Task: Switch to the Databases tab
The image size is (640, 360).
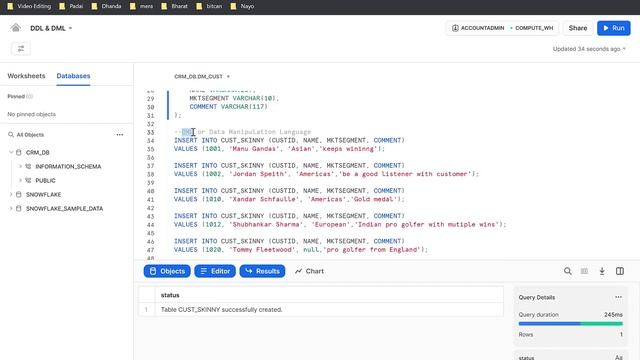Action: (x=73, y=76)
